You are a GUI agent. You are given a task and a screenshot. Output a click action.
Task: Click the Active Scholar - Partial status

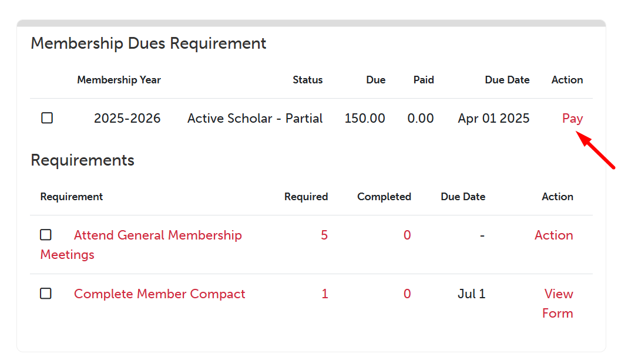pos(255,119)
